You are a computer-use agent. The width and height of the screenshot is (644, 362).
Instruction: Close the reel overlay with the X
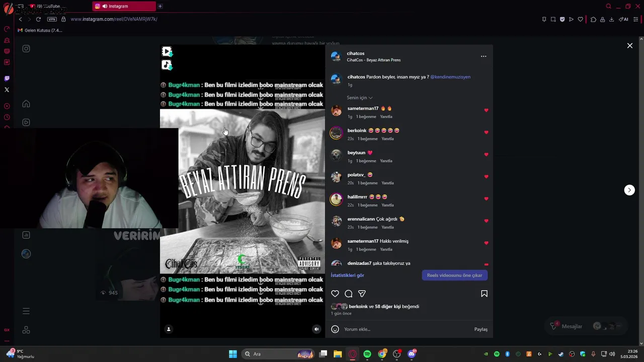[x=629, y=46]
